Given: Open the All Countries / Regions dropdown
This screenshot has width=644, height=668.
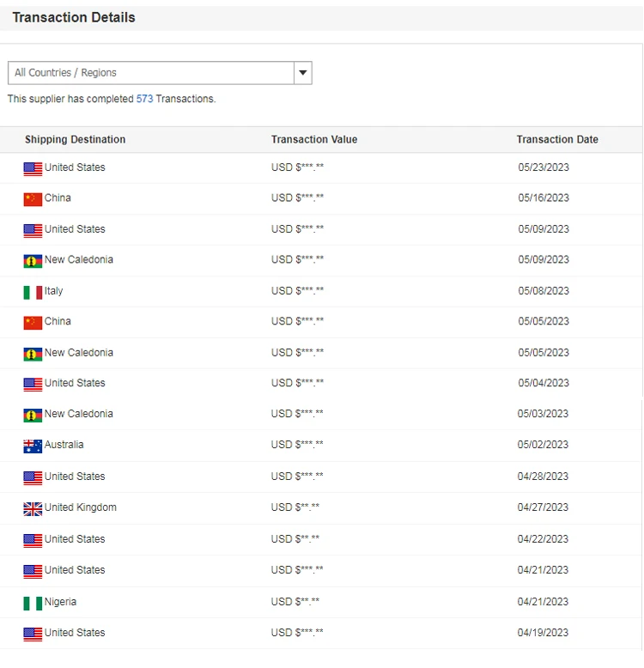Looking at the screenshot, I should pyautogui.click(x=151, y=73).
